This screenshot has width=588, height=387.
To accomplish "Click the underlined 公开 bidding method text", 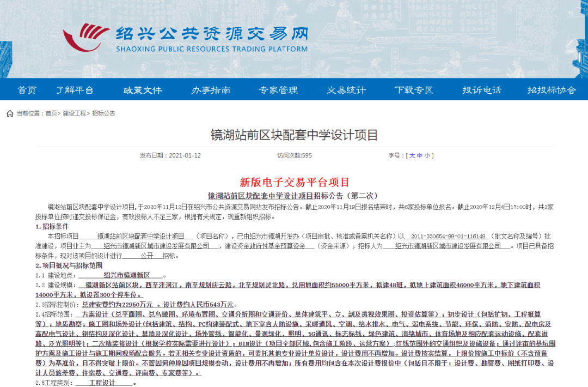I will point(147,256).
